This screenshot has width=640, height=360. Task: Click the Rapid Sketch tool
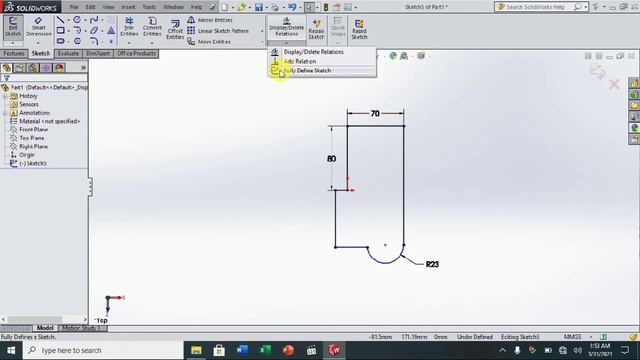click(359, 29)
